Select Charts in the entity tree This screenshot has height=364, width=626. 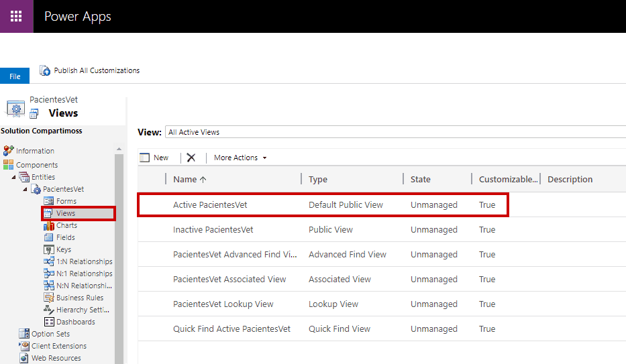pos(66,225)
